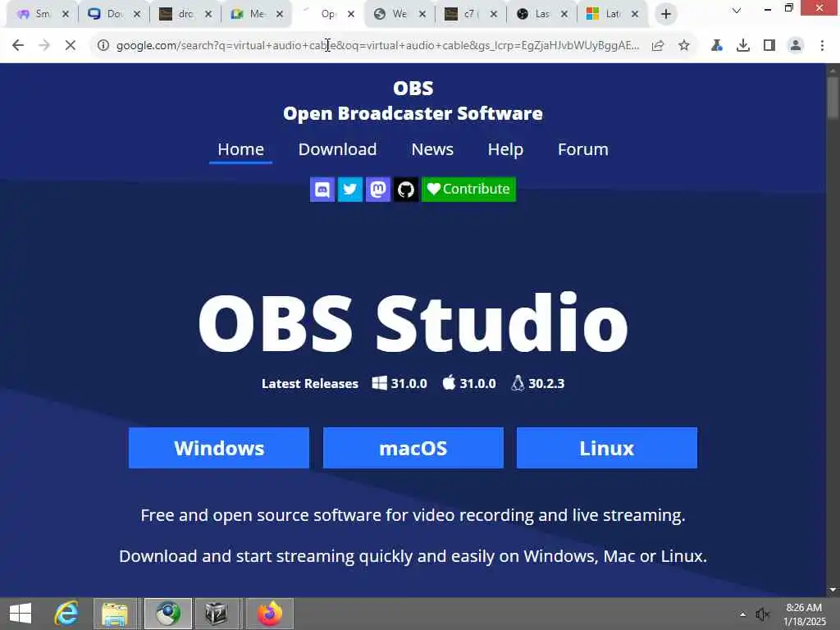This screenshot has width=840, height=630.
Task: Open the 7-Zip taskbar icon
Action: [x=217, y=614]
